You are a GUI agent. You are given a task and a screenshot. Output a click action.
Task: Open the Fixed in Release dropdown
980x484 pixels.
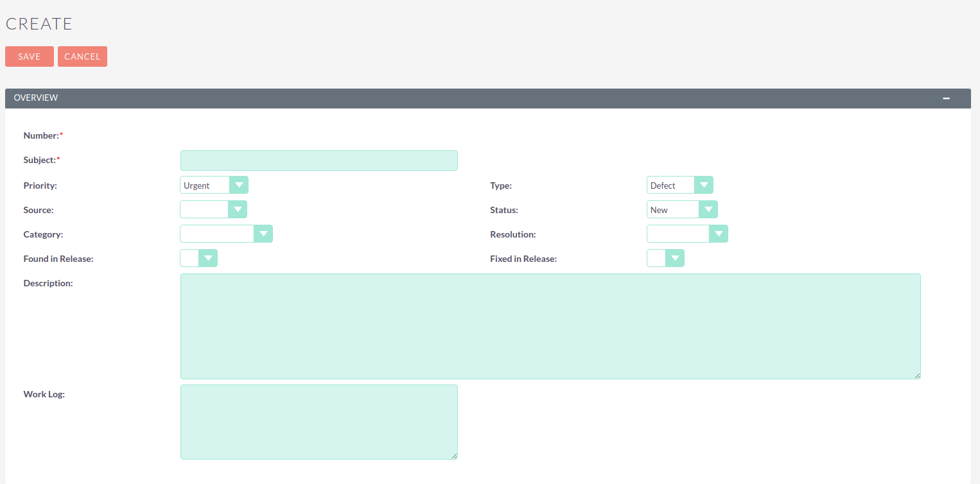665,259
